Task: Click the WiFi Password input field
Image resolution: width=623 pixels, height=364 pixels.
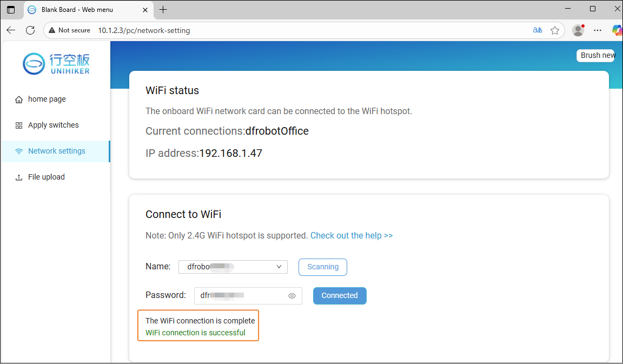Action: point(241,296)
